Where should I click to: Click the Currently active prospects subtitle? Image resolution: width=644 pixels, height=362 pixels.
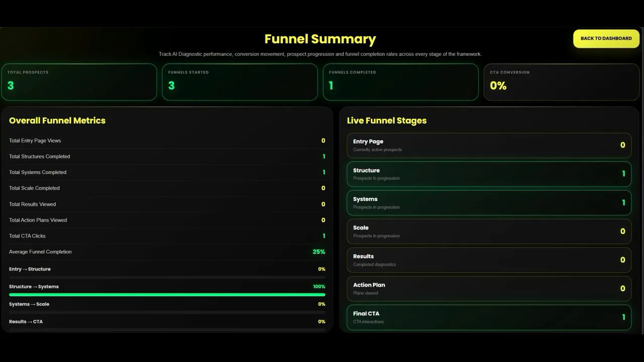click(x=377, y=150)
